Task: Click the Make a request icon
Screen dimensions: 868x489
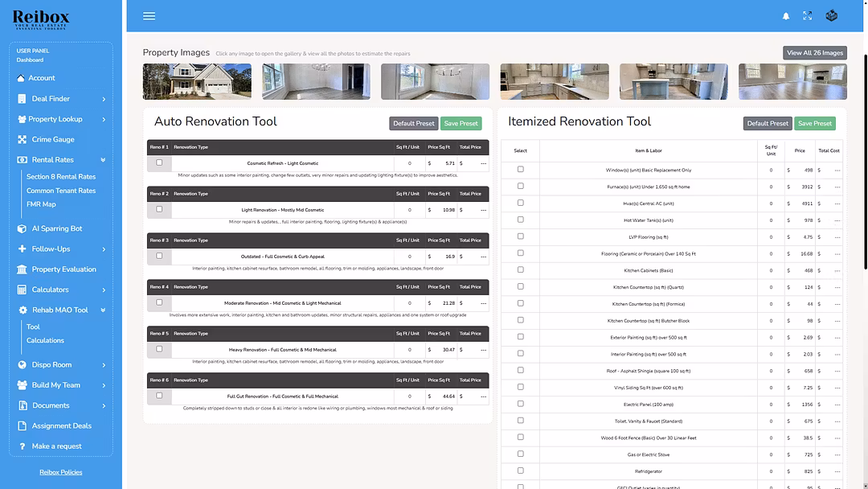Action: click(23, 446)
